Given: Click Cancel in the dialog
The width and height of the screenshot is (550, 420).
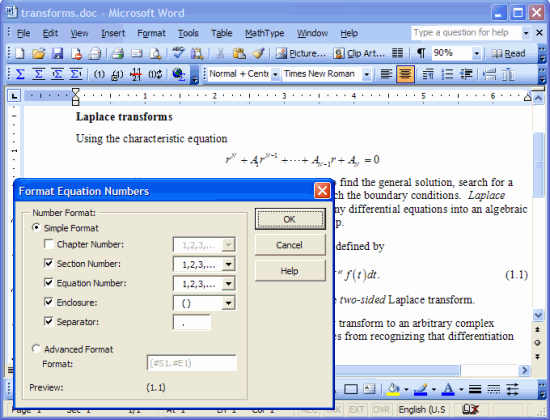Looking at the screenshot, I should [290, 245].
